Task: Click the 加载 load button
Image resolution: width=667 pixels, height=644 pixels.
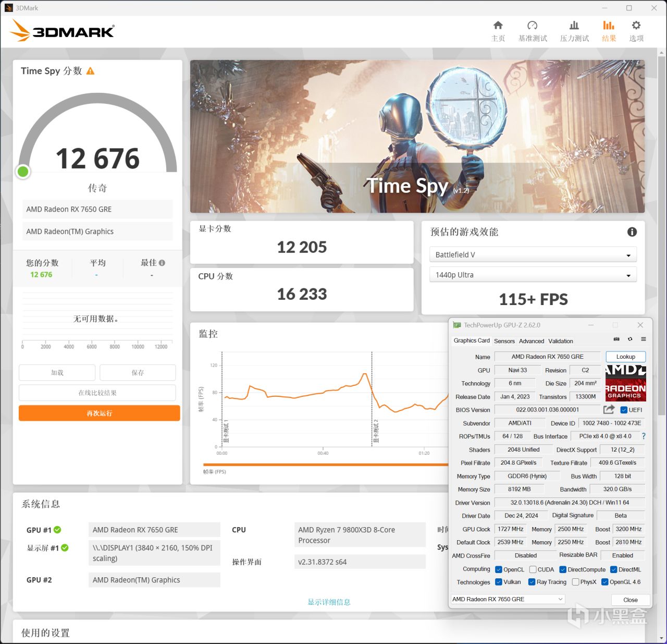Action: [57, 373]
